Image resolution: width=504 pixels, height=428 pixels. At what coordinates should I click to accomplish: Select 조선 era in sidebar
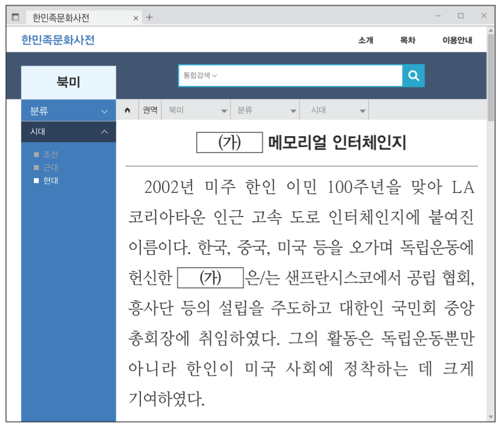(46, 155)
